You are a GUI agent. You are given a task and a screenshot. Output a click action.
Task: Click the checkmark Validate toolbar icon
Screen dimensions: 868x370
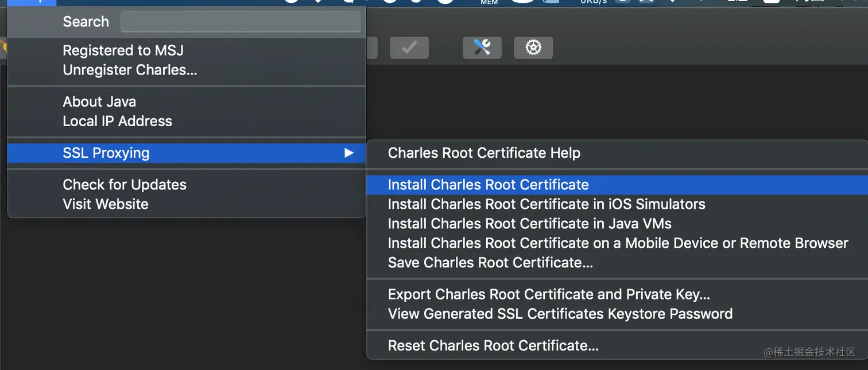[x=409, y=48]
